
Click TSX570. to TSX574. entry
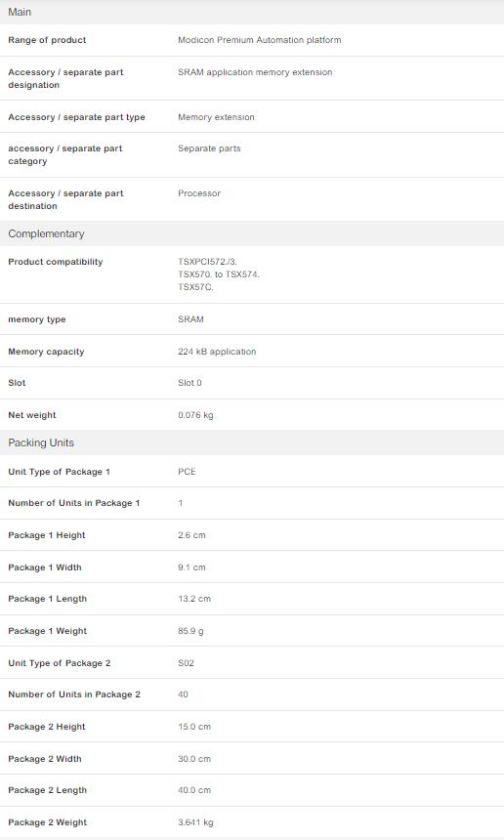tap(219, 274)
